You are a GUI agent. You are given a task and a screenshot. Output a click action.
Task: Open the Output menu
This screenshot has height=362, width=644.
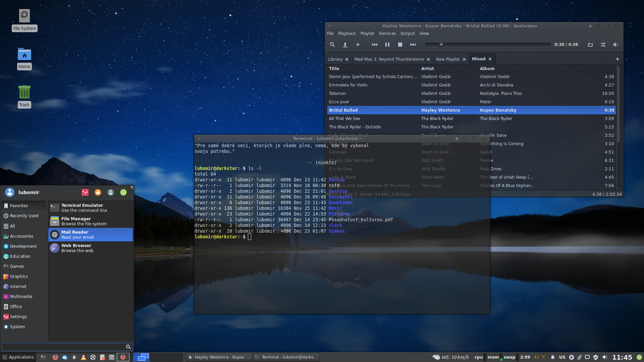tap(408, 34)
